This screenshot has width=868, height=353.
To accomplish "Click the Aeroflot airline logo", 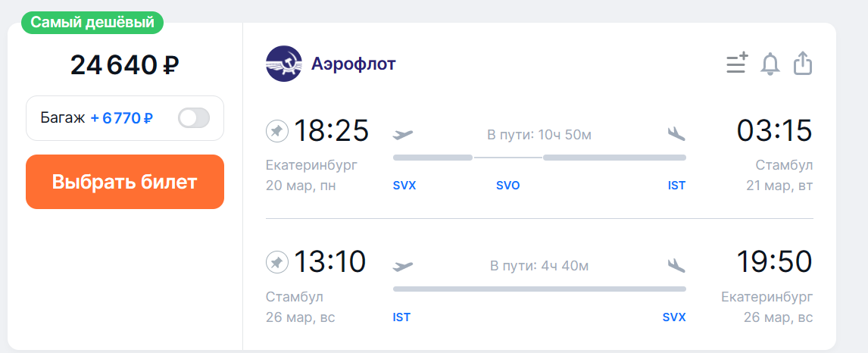I will [284, 64].
